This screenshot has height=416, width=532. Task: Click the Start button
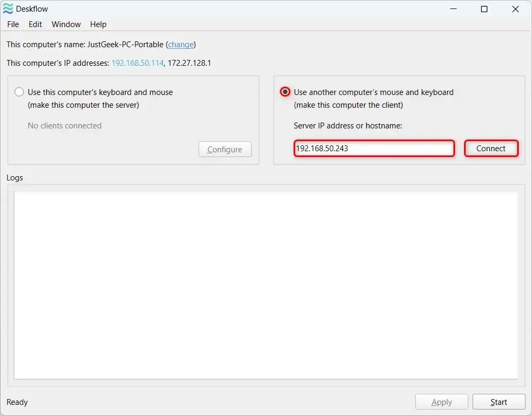click(x=499, y=402)
